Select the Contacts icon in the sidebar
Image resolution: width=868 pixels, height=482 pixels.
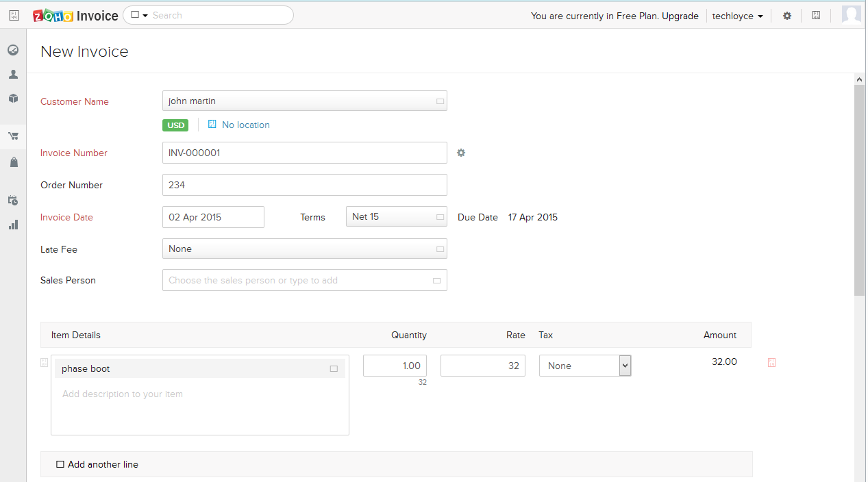tap(13, 74)
